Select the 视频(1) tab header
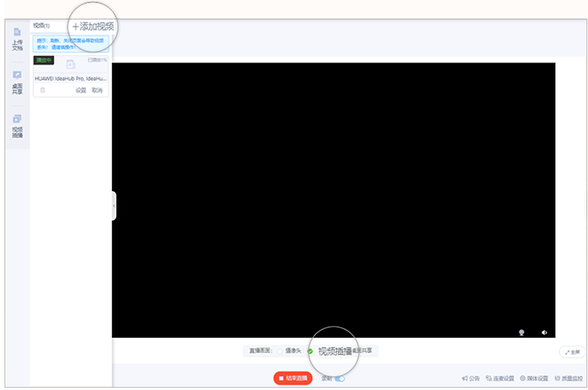This screenshot has width=588, height=390. (42, 26)
